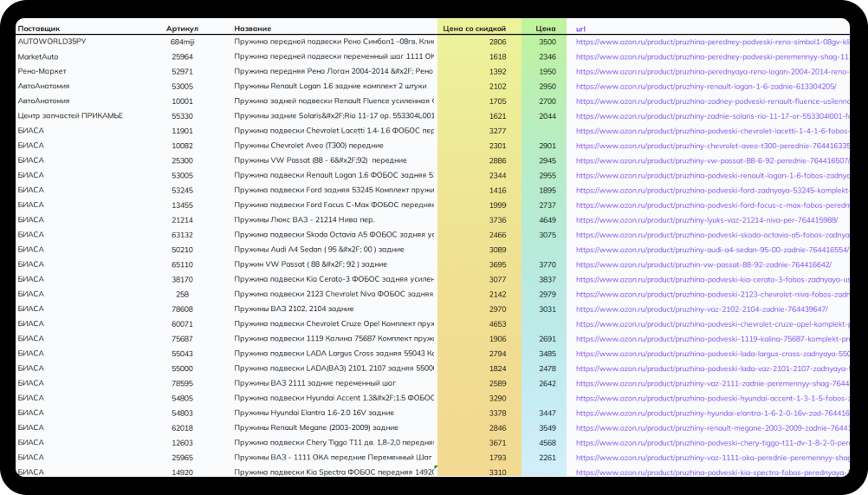This screenshot has height=495, width=868.
Task: Open the pruzhina-perednyaya-reno-logan-2004-2014 link
Action: pos(712,72)
